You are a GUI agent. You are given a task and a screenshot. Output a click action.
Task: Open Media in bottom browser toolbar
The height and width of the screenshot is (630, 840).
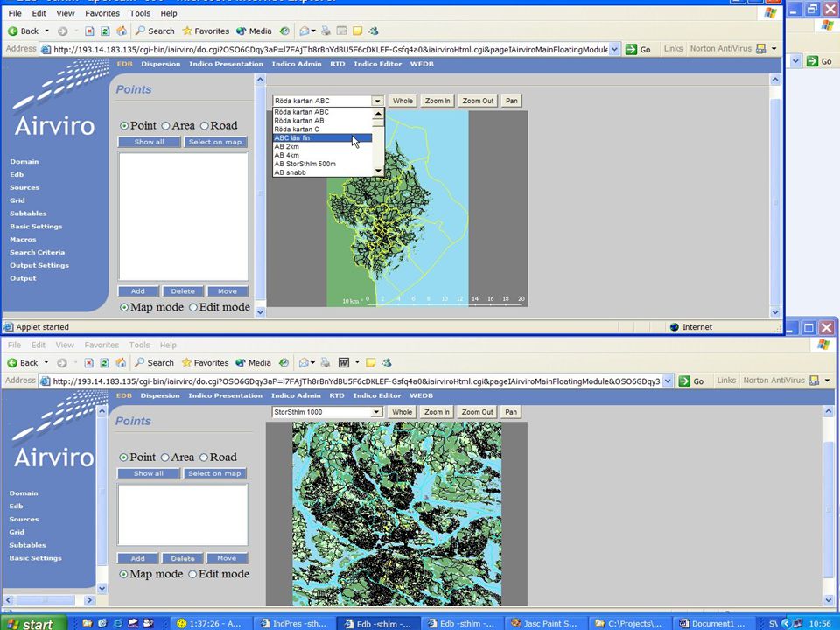point(254,362)
